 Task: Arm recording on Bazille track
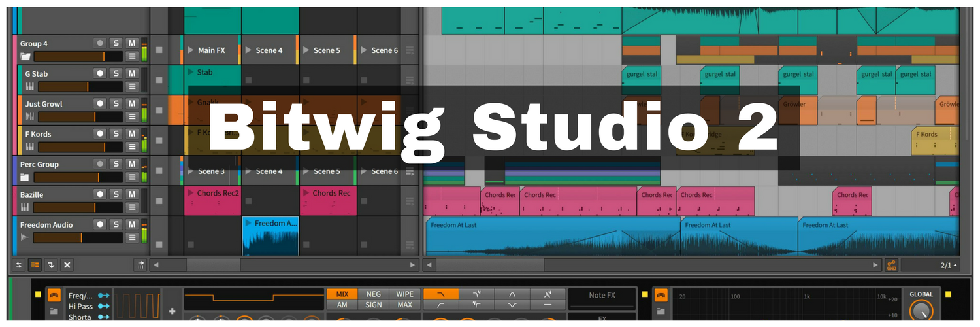pos(100,194)
